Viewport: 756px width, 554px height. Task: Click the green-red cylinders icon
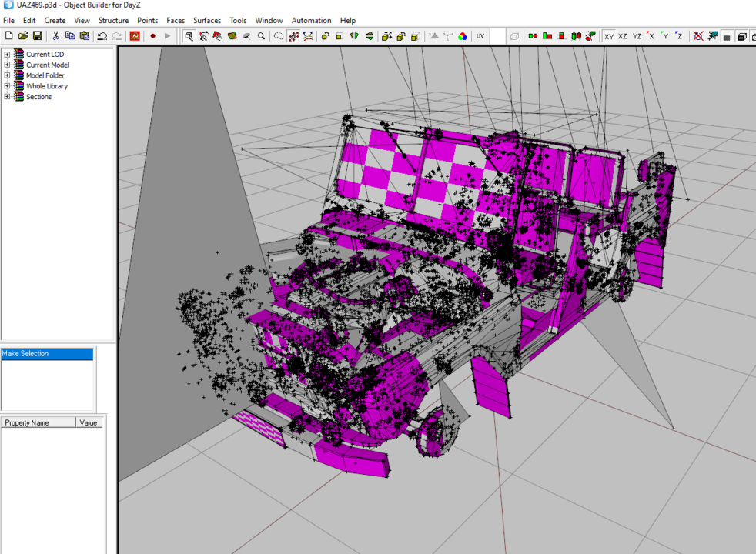point(576,36)
